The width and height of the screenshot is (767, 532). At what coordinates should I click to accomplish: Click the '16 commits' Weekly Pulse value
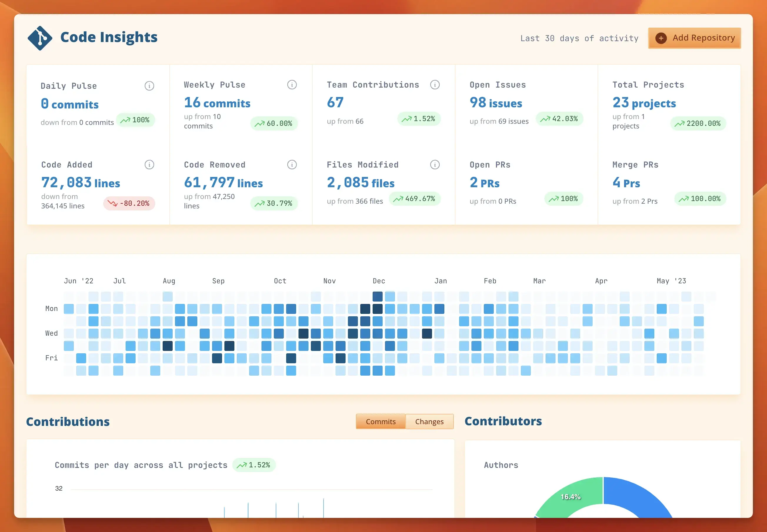217,103
